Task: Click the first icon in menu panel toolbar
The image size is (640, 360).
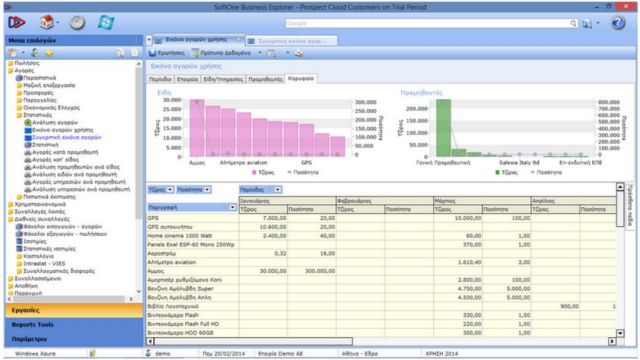Action: tap(13, 53)
